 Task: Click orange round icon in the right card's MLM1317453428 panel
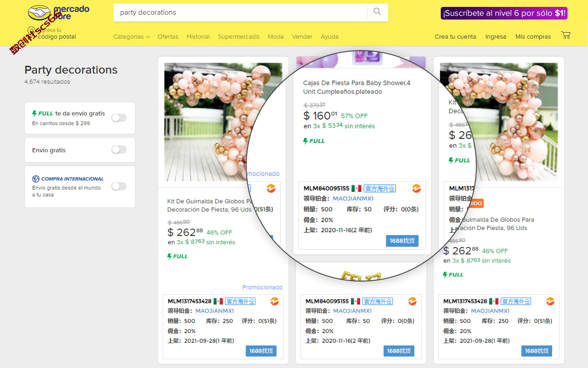[x=550, y=301]
